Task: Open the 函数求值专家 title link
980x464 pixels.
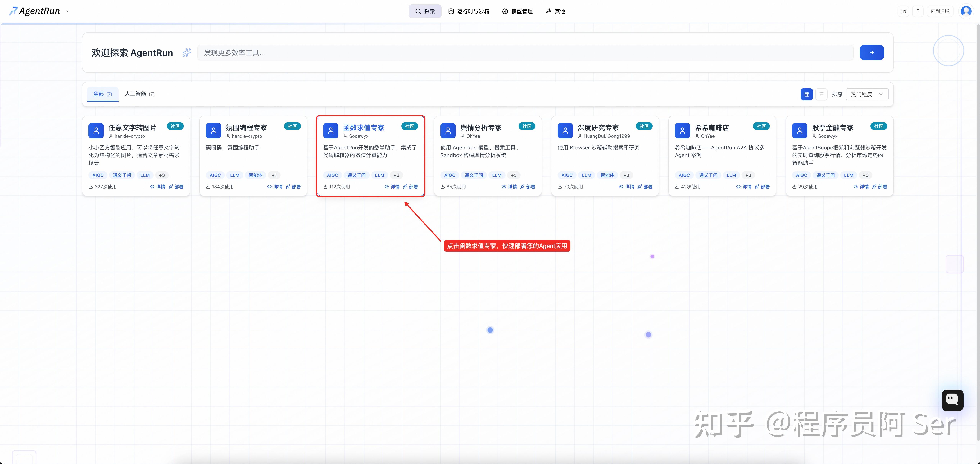Action: 364,127
